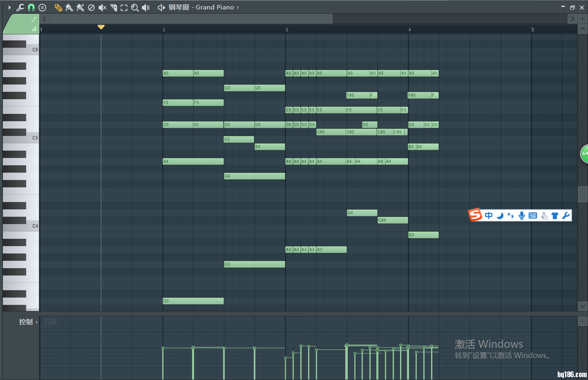Click the yellow playhead marker on the timeline
The image size is (588, 380).
pyautogui.click(x=101, y=27)
